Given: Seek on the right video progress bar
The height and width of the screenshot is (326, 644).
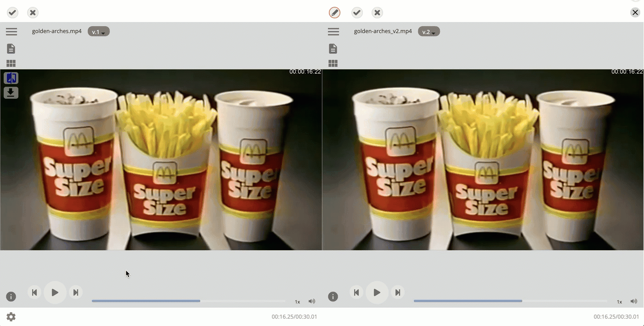Looking at the screenshot, I should click(510, 301).
